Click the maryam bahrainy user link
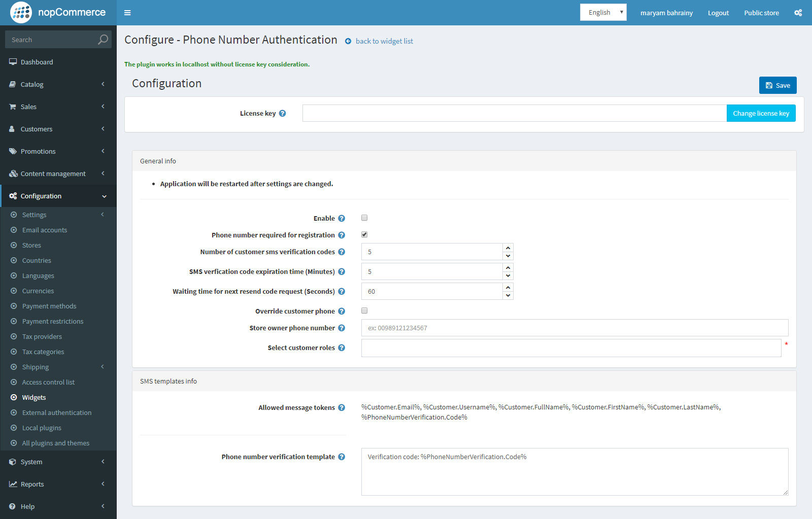The height and width of the screenshot is (519, 812). point(666,13)
